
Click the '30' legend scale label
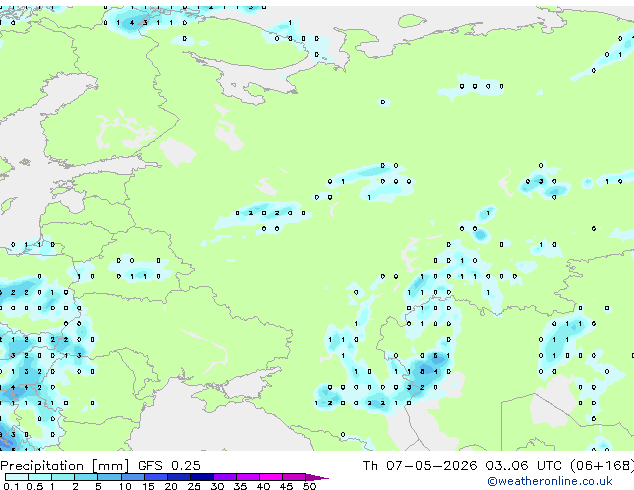(217, 486)
